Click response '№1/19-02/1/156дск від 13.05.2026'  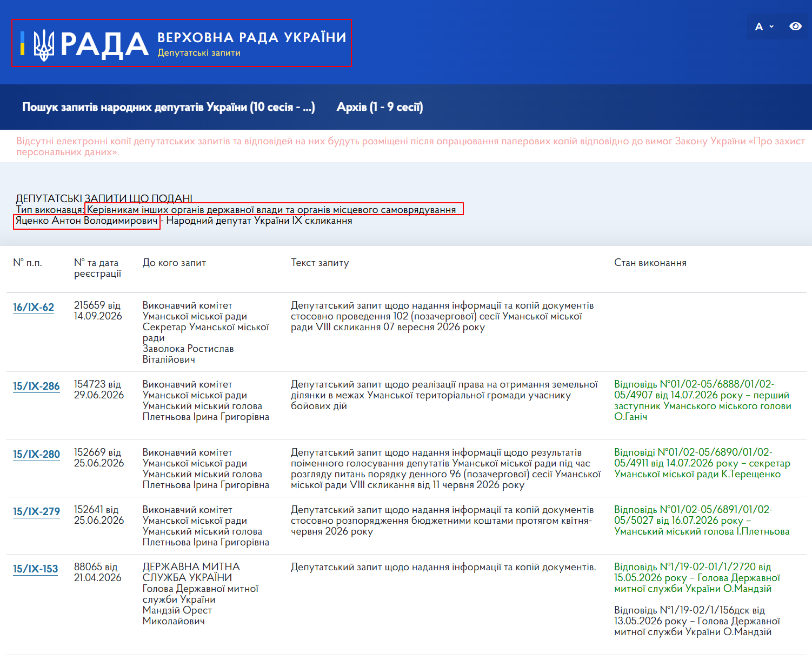click(x=697, y=621)
